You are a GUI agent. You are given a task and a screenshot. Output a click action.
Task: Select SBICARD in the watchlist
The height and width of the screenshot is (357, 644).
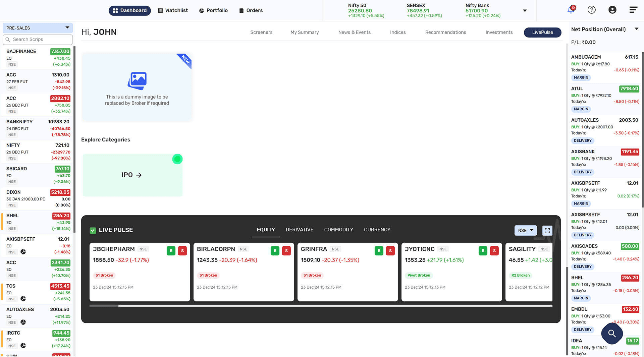37,175
